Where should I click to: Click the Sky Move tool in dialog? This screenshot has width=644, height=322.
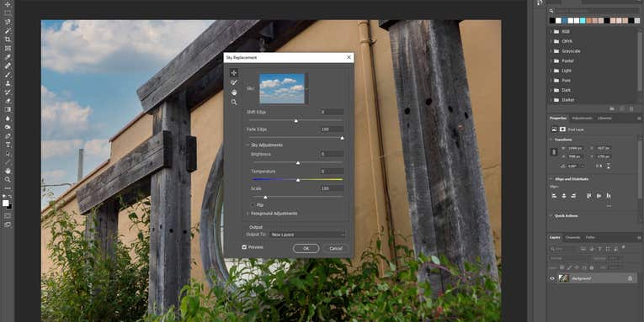[x=234, y=73]
